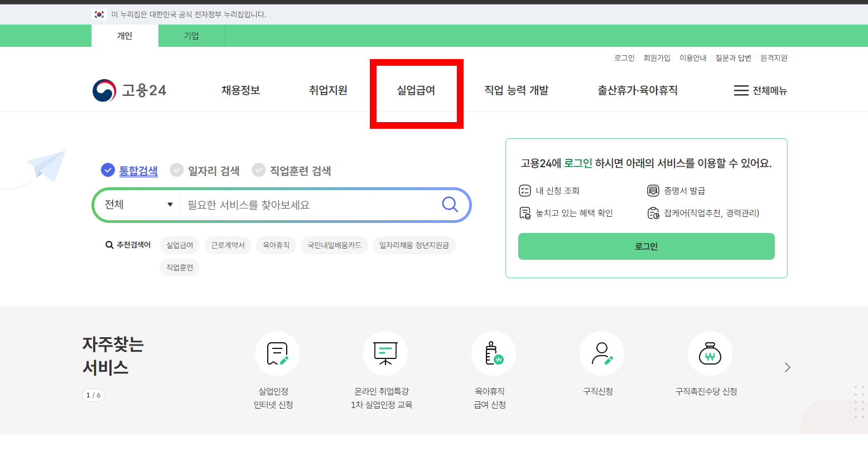Click the 구직촉진수당 신청 label
The height and width of the screenshot is (466, 868).
tap(706, 391)
